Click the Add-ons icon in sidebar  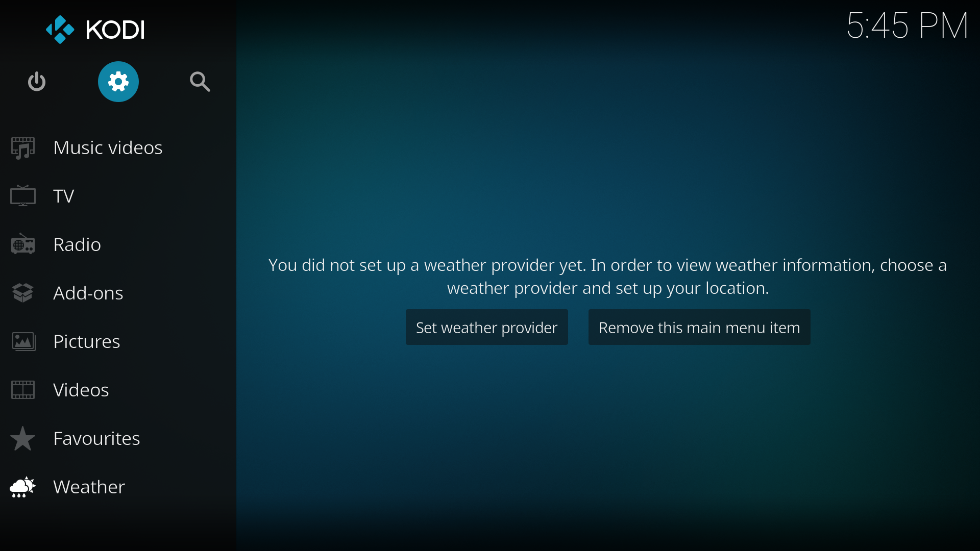click(x=23, y=292)
